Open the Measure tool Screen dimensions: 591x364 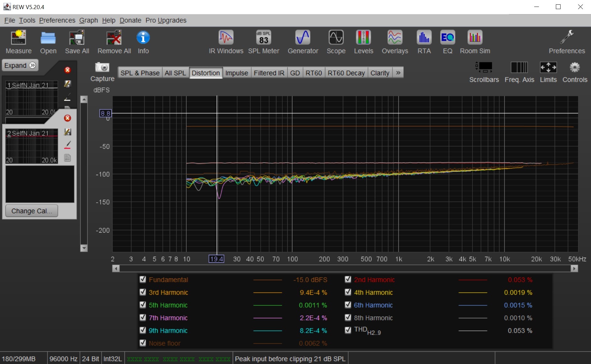coord(19,38)
